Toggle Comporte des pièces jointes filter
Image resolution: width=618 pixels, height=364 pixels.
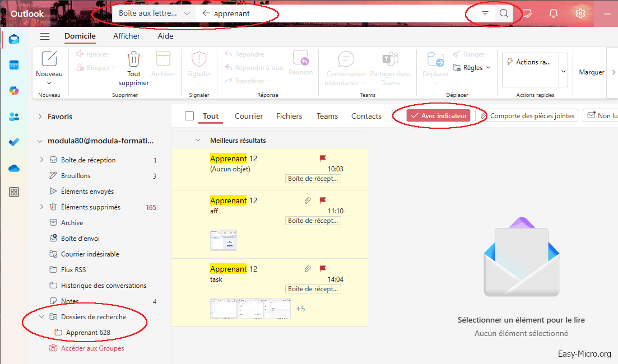pos(528,116)
